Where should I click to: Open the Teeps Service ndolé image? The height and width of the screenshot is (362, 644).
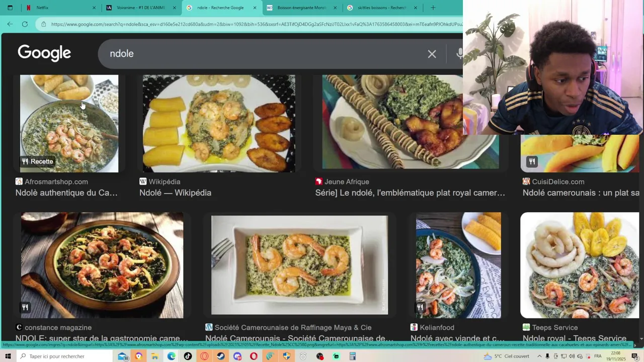(580, 265)
